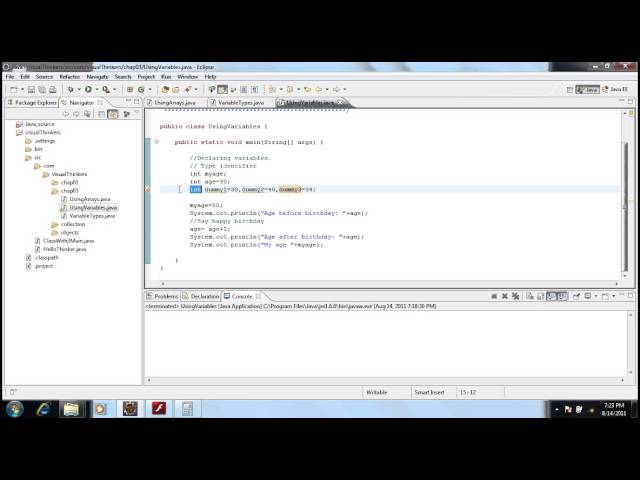
Task: Click the console horizontal scrollbar
Action: pos(386,380)
